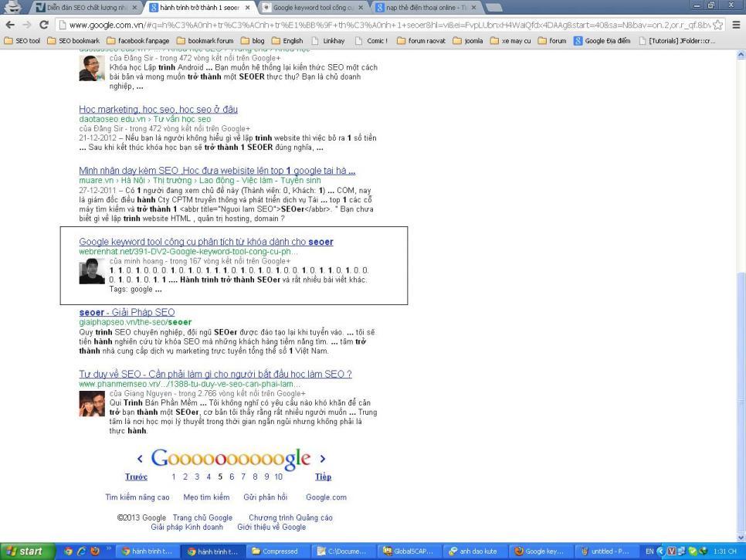Click Đặng Sir author photo thumbnail

click(x=92, y=68)
